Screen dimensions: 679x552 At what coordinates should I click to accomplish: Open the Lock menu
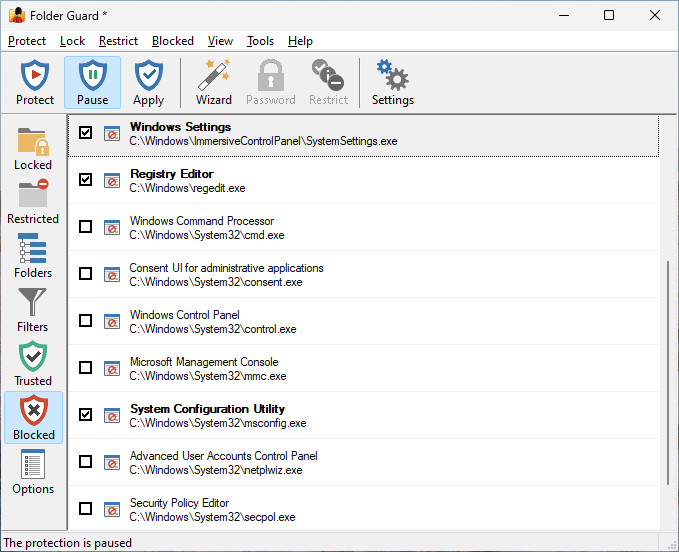(72, 41)
